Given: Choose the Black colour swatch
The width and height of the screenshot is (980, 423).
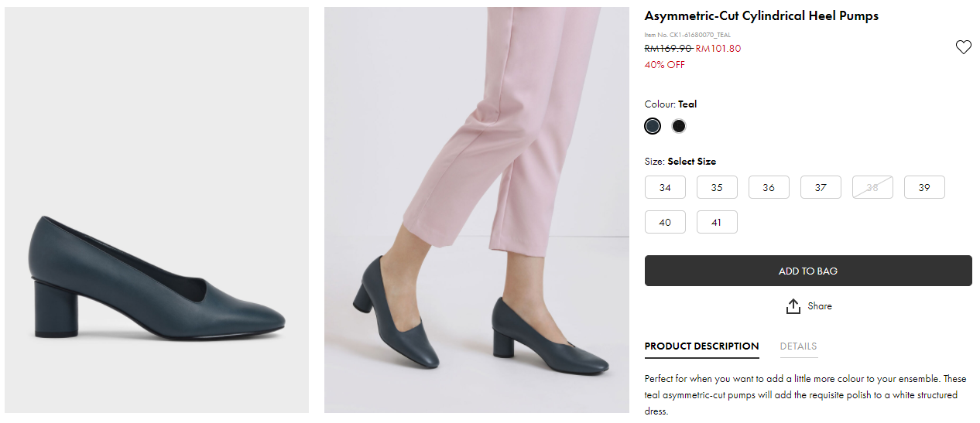Looking at the screenshot, I should pyautogui.click(x=679, y=126).
